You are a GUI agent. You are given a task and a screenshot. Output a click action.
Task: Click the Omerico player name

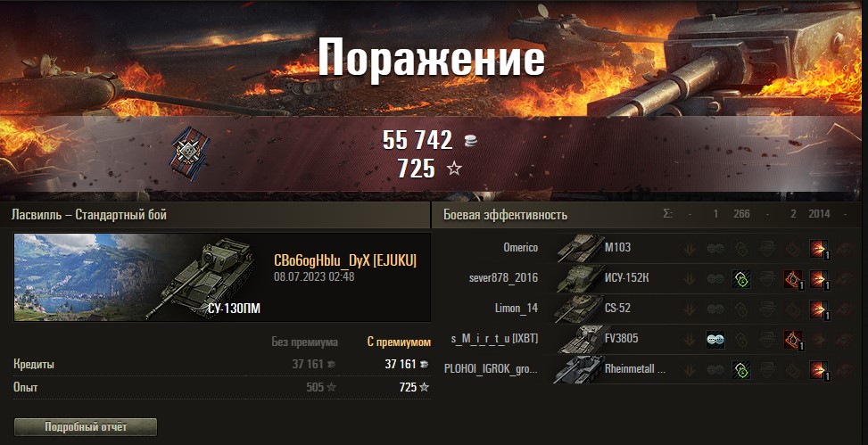coord(520,248)
